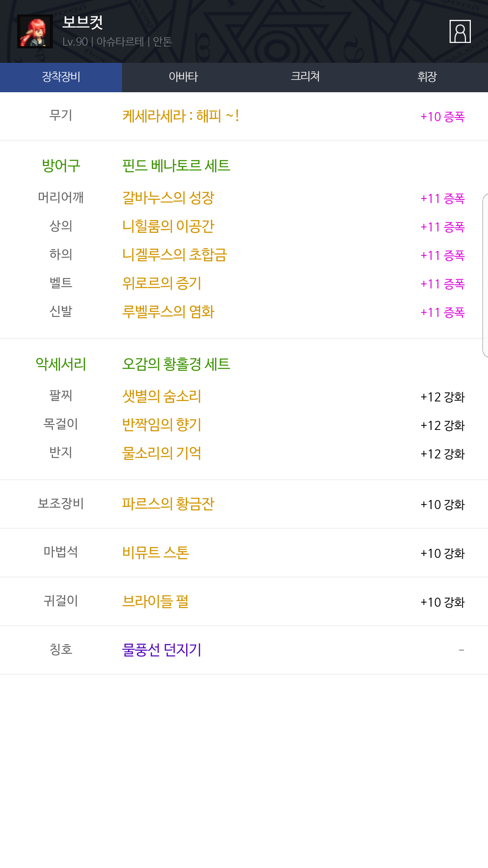Open magic stone 비뮤트 스톤
The image size is (488, 868).
(155, 552)
